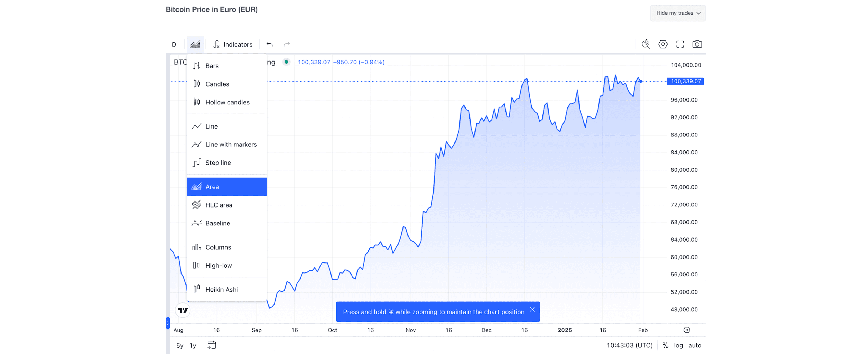
Task: Open the D timeframe selector
Action: pyautogui.click(x=174, y=44)
